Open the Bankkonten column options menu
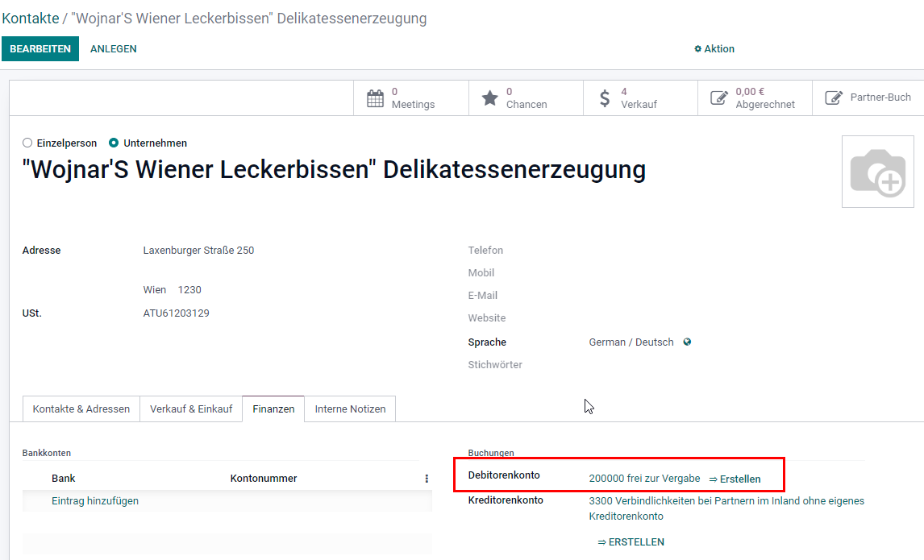The height and width of the screenshot is (560, 924). pos(426,479)
